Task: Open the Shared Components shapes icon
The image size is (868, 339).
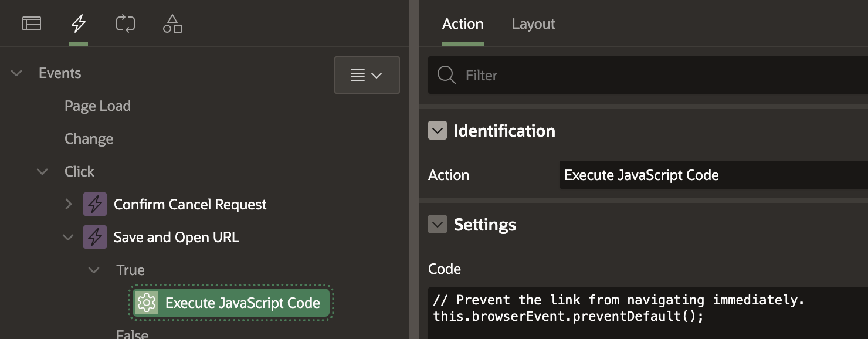Action: tap(172, 23)
